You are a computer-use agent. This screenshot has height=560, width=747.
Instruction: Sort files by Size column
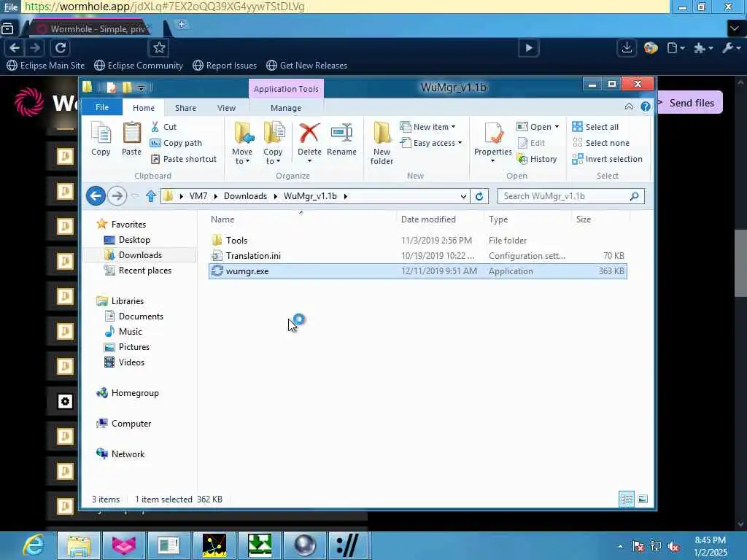pyautogui.click(x=600, y=219)
